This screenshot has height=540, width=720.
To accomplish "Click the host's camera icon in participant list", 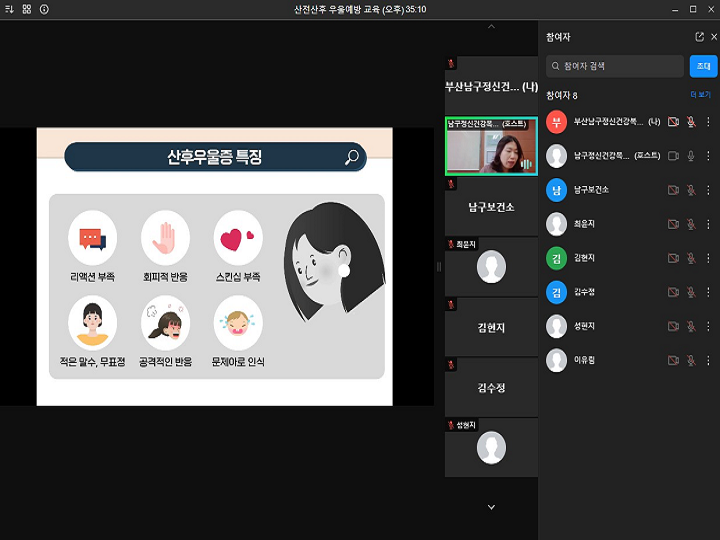I will (673, 156).
